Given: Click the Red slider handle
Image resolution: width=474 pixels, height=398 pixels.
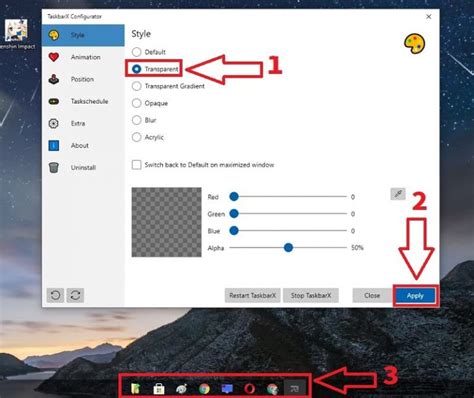Looking at the screenshot, I should [x=234, y=197].
